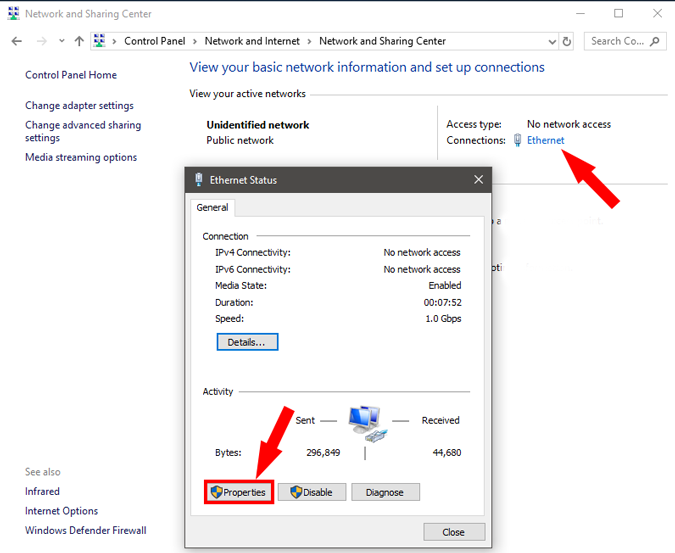
Task: Open the recent locations dropdown arrow
Action: tap(61, 41)
